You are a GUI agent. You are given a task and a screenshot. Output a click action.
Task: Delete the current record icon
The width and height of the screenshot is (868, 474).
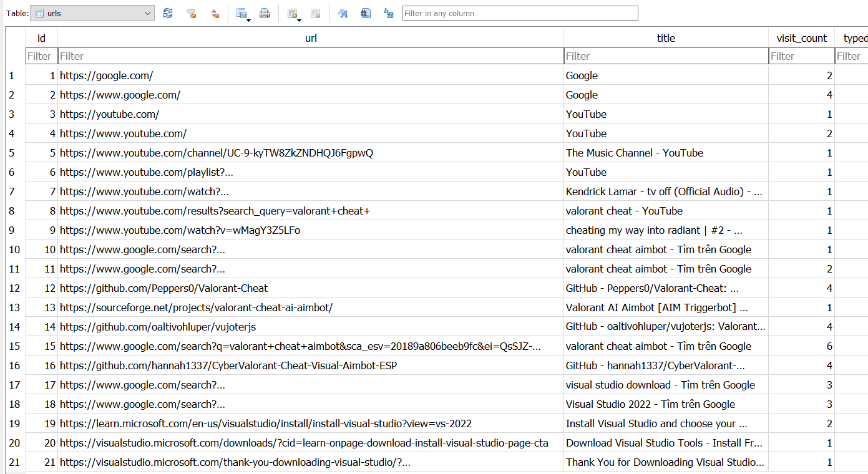tap(315, 13)
